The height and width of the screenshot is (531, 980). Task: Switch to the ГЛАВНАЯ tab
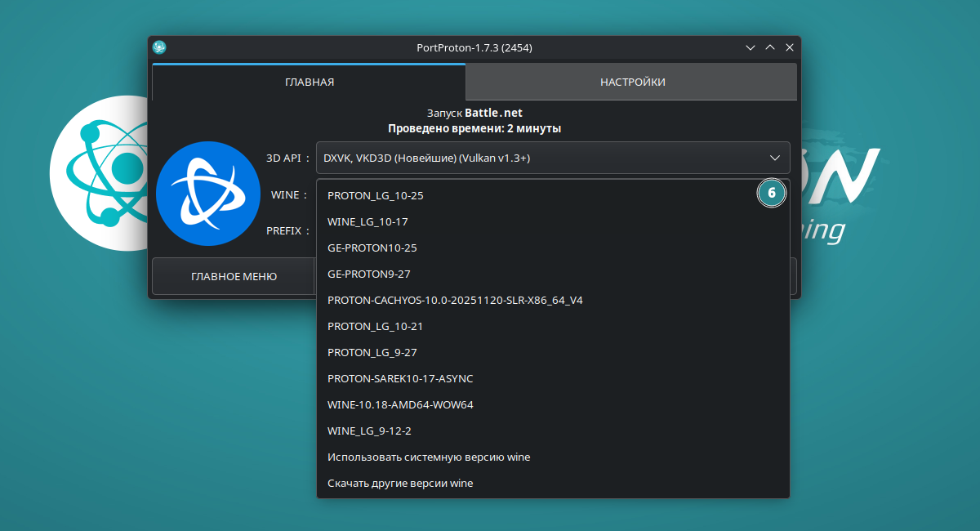pos(309,82)
